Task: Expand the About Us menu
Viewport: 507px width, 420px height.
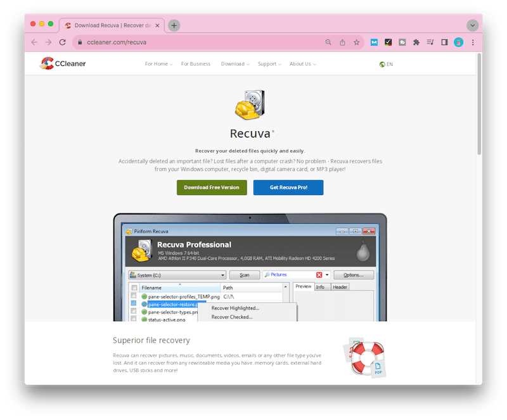Action: point(303,64)
